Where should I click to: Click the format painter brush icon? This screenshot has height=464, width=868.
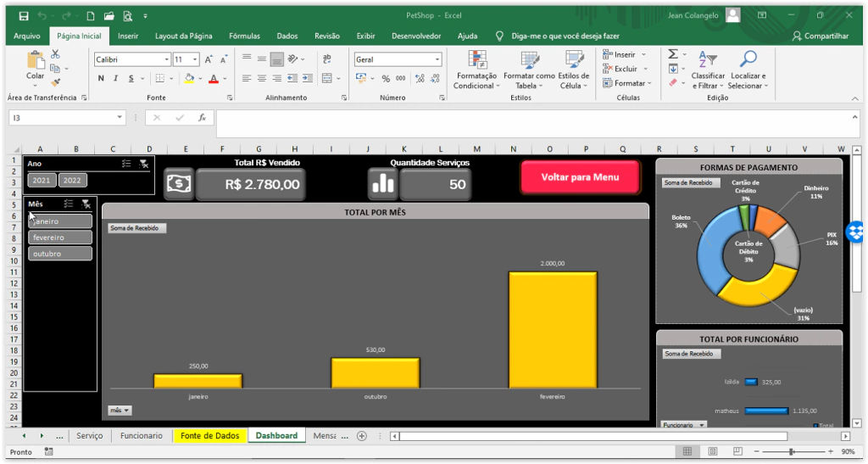point(56,82)
